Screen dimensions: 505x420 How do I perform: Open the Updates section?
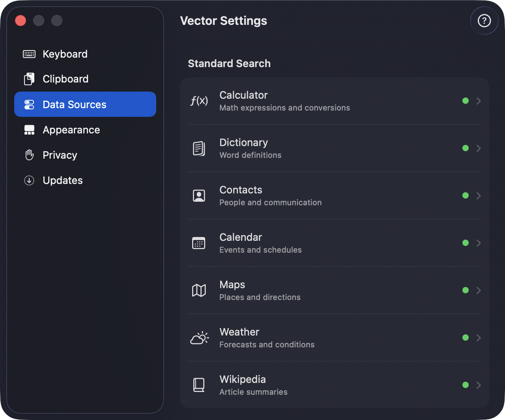[x=62, y=180]
